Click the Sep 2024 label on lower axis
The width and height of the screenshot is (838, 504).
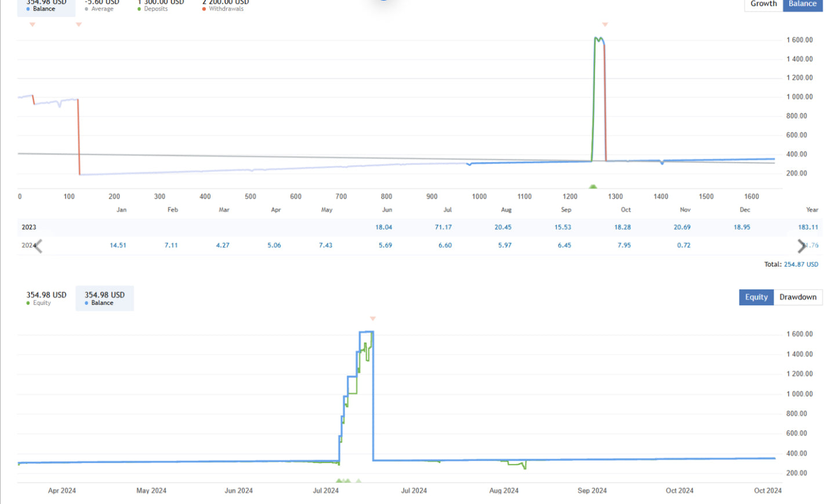click(x=592, y=491)
